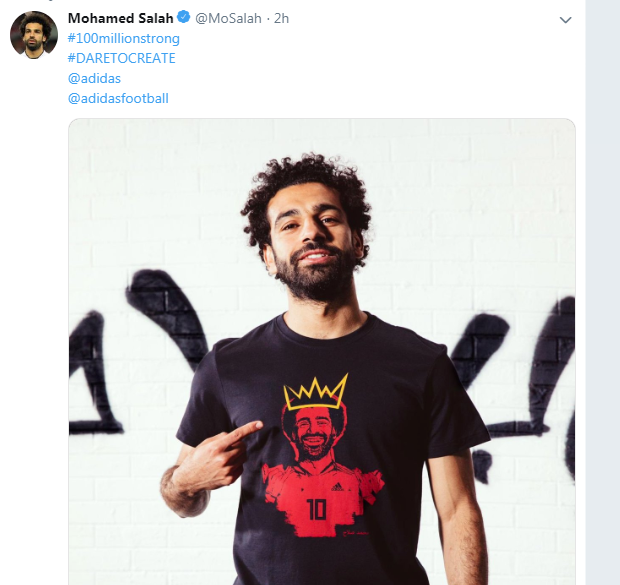This screenshot has width=620, height=585.
Task: Click the adidas logo on the shirt print
Action: coord(337,487)
